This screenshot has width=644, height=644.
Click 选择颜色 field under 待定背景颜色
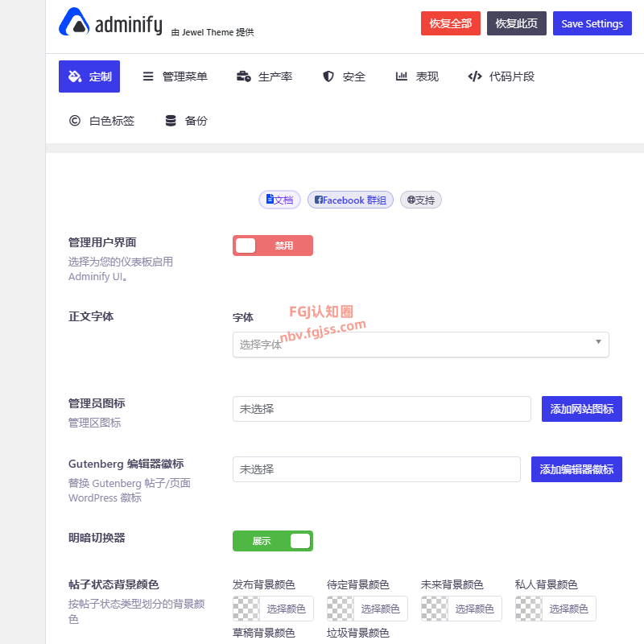380,609
